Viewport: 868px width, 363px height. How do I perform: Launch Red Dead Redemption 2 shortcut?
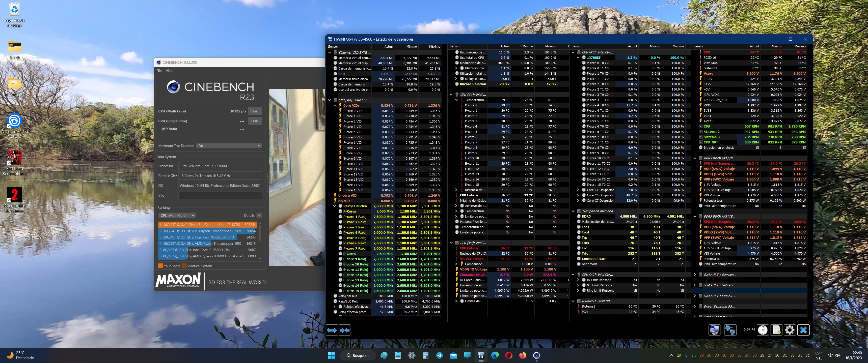(14, 163)
